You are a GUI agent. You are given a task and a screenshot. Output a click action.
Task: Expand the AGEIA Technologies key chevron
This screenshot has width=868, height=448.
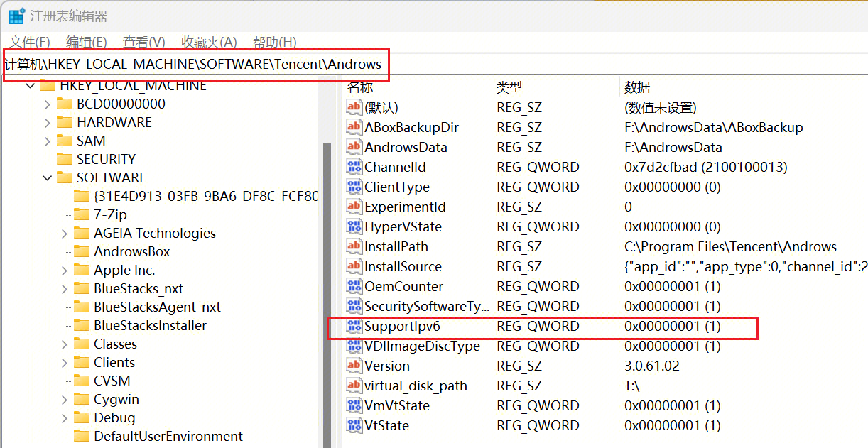[x=64, y=233]
